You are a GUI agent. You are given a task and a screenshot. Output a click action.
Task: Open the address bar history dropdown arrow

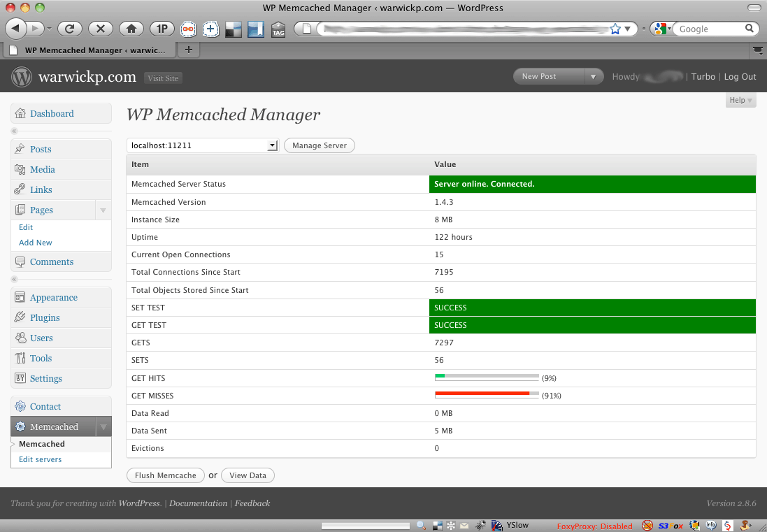pos(628,29)
